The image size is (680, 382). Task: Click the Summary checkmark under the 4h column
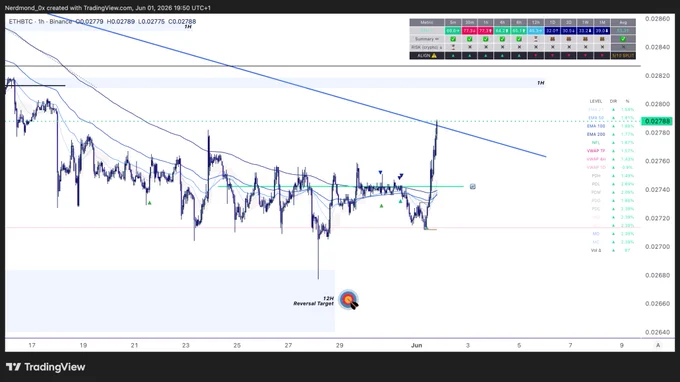(x=502, y=39)
